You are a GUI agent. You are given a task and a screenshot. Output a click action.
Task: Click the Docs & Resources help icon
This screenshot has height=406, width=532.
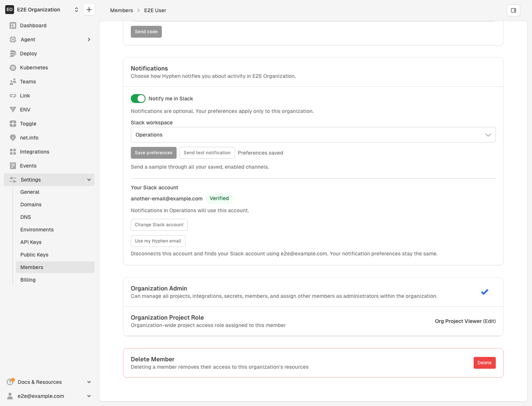(x=10, y=382)
